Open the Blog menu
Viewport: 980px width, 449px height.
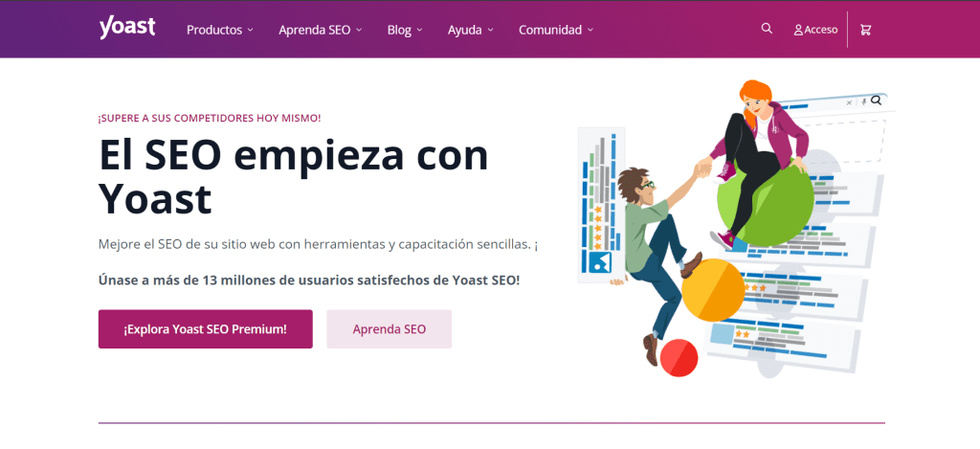tap(405, 30)
